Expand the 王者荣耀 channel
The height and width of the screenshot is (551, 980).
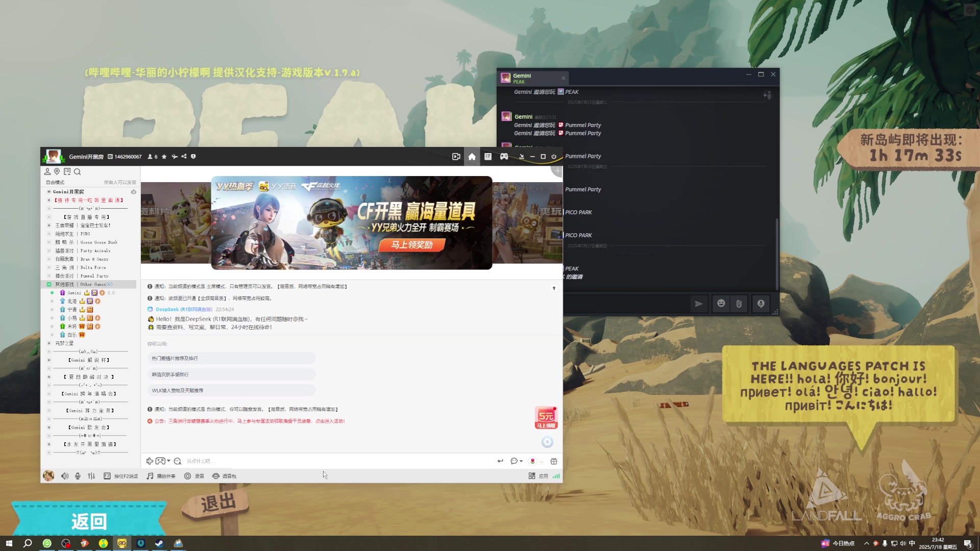click(49, 226)
